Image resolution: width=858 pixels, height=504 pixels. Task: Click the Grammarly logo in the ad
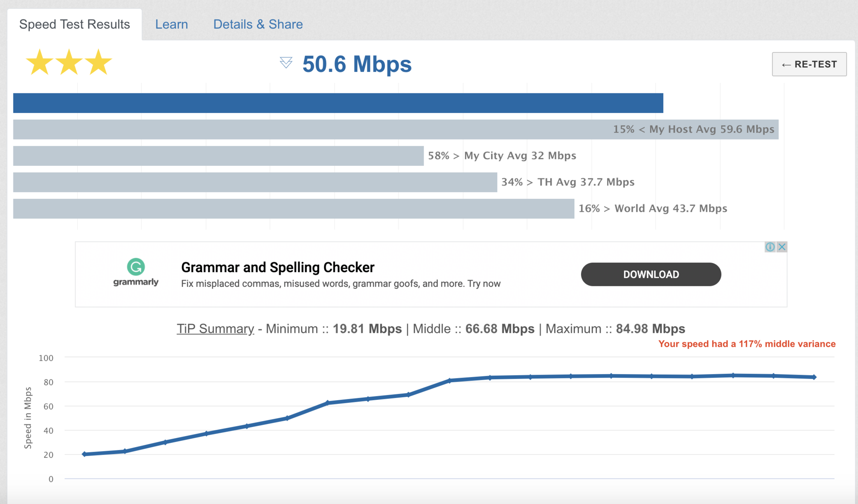click(x=136, y=273)
